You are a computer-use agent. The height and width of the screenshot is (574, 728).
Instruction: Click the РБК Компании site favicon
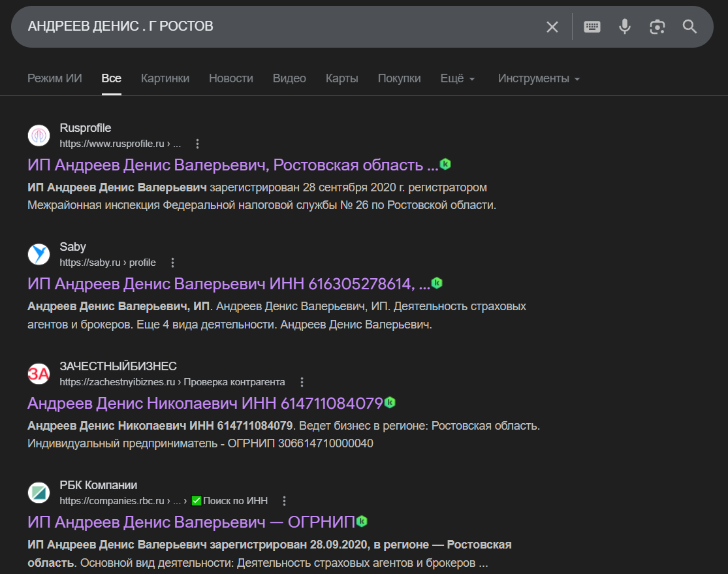[x=39, y=493]
